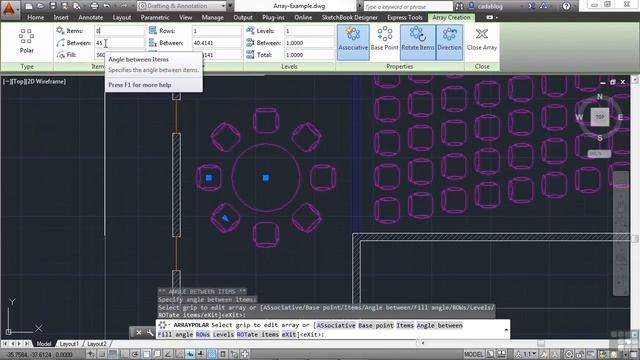640x360 pixels.
Task: Click the Undo arrow icon
Action: click(107, 6)
